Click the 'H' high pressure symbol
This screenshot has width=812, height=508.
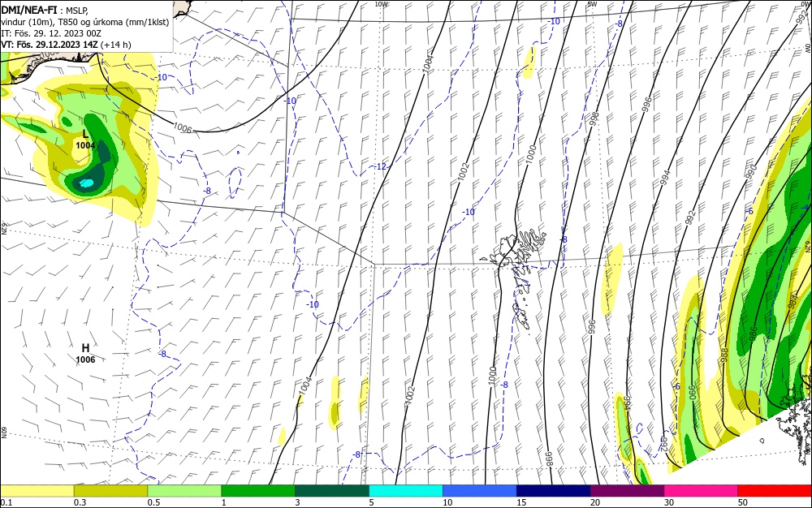(x=85, y=347)
